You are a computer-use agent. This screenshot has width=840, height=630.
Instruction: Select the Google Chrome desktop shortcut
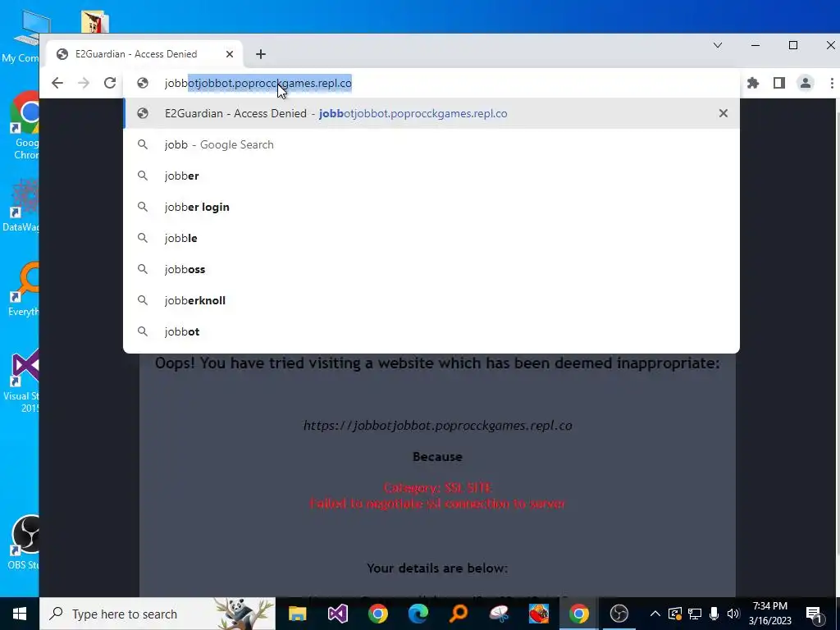coord(25,126)
